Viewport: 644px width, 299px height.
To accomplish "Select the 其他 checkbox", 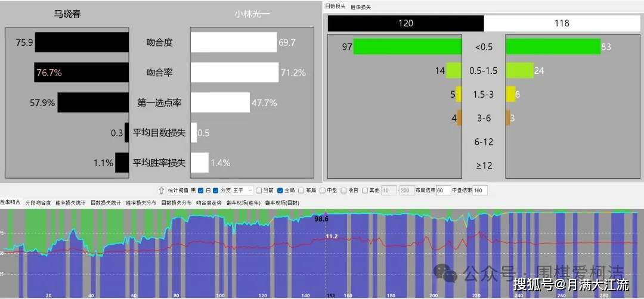I will (365, 191).
